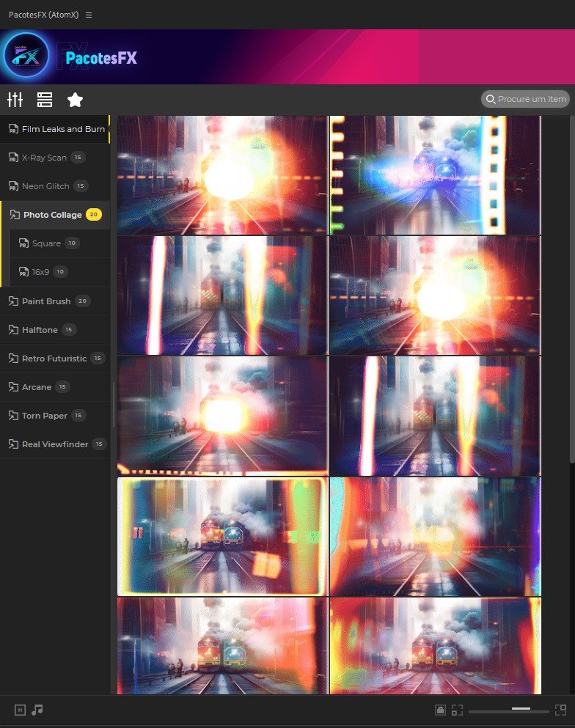Select the Square subcategory
The height and width of the screenshot is (728, 575).
click(46, 243)
